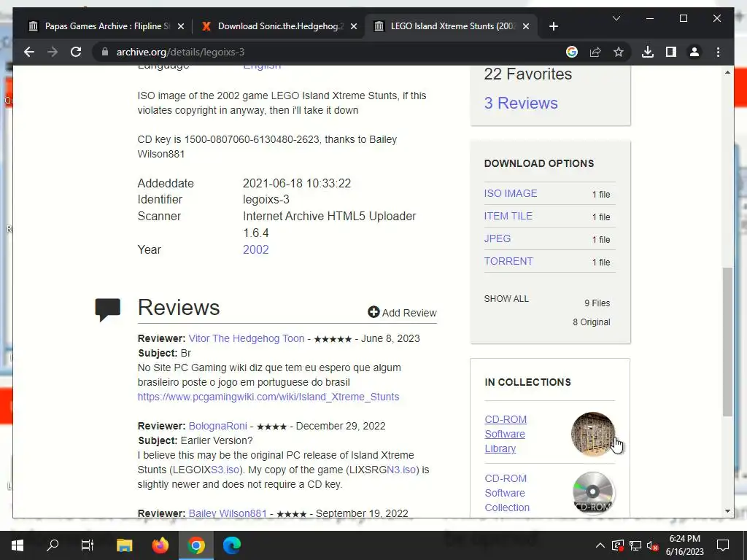Click the scrollbar up arrow

coord(727,72)
